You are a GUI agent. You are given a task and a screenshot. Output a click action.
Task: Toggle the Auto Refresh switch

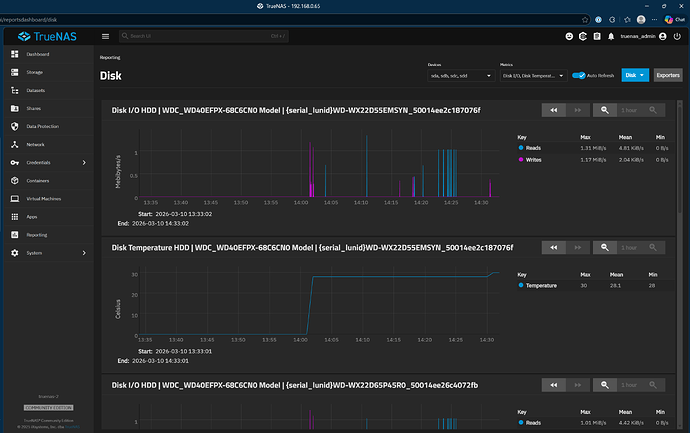click(x=579, y=75)
